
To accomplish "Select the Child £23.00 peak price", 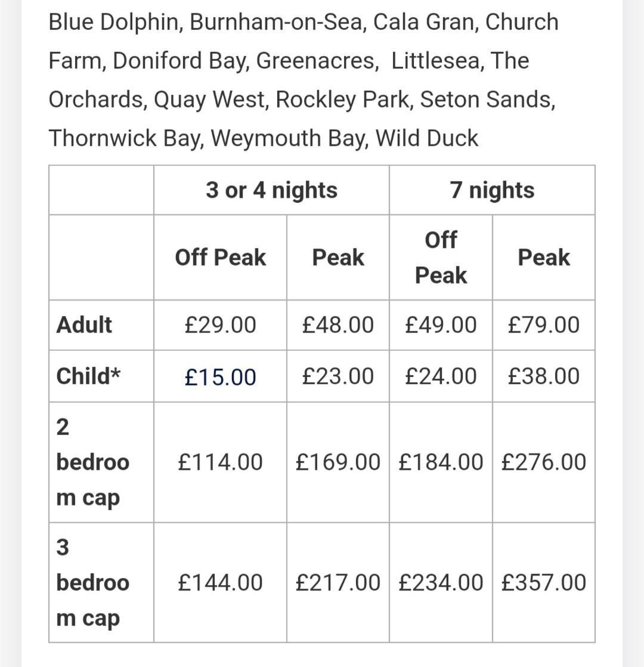I will click(338, 376).
